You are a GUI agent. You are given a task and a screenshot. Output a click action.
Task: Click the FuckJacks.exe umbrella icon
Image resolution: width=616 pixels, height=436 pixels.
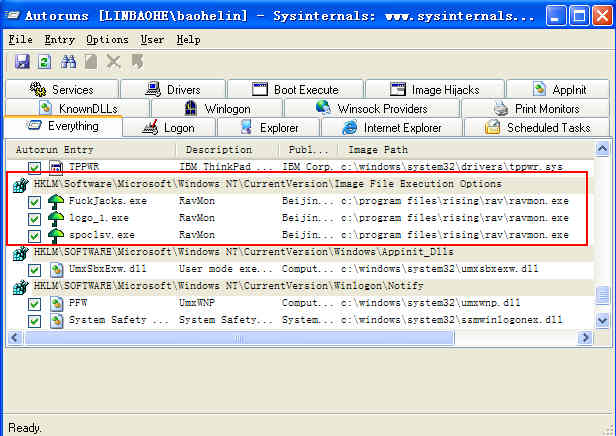click(56, 202)
